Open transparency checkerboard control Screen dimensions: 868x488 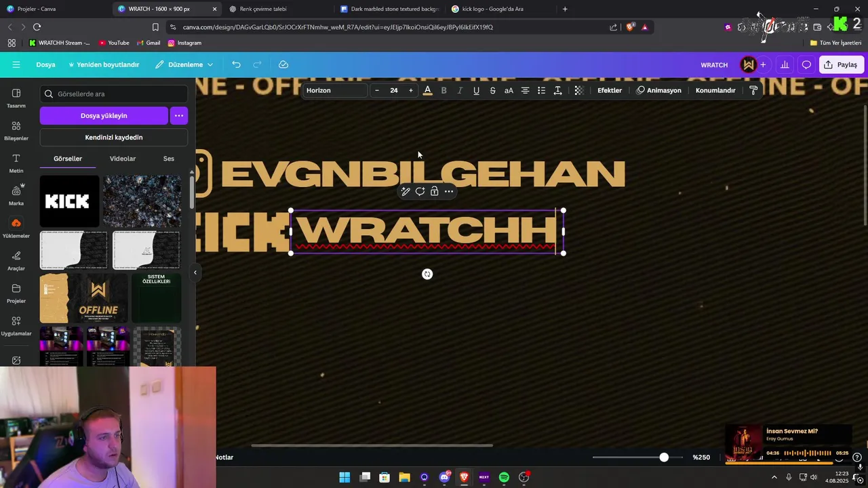(578, 90)
